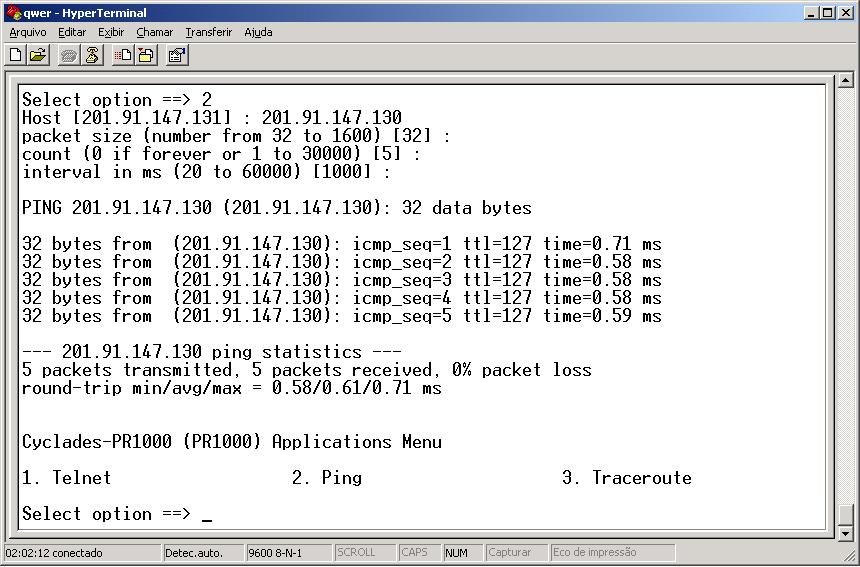The width and height of the screenshot is (860, 567).
Task: Click the 'packet size' prompt line
Action: (236, 136)
